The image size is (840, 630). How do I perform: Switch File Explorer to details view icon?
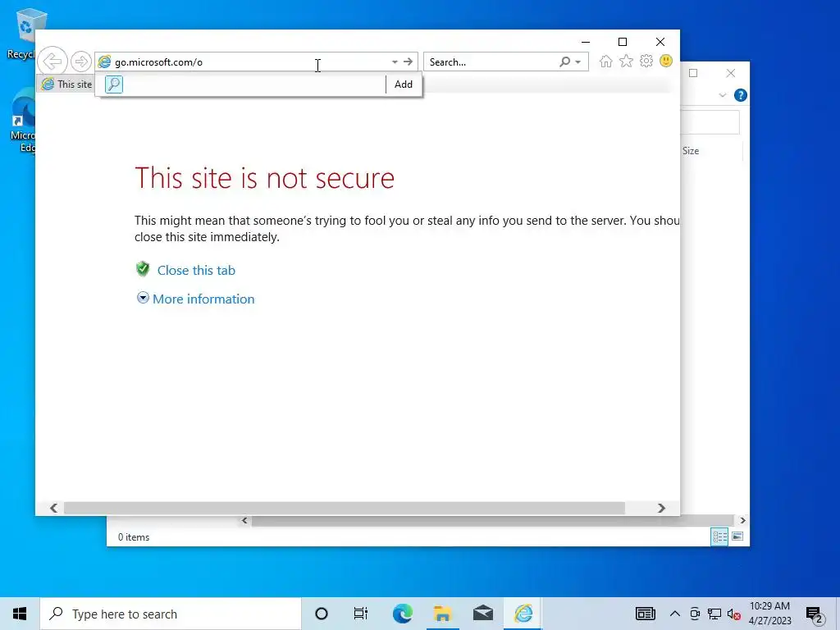point(719,536)
